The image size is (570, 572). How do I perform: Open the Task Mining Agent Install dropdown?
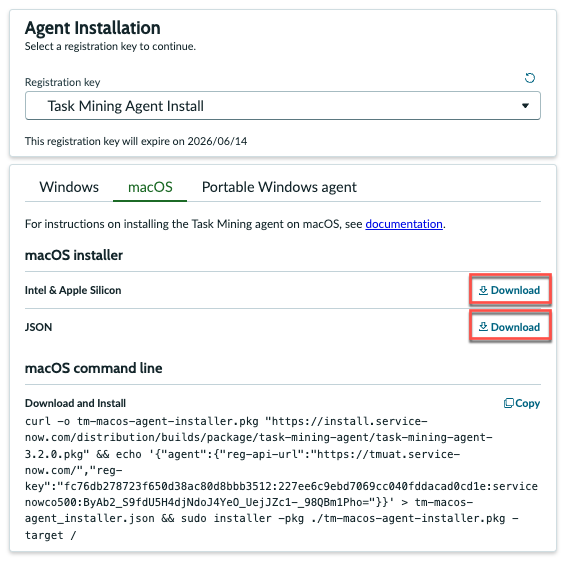tap(283, 106)
